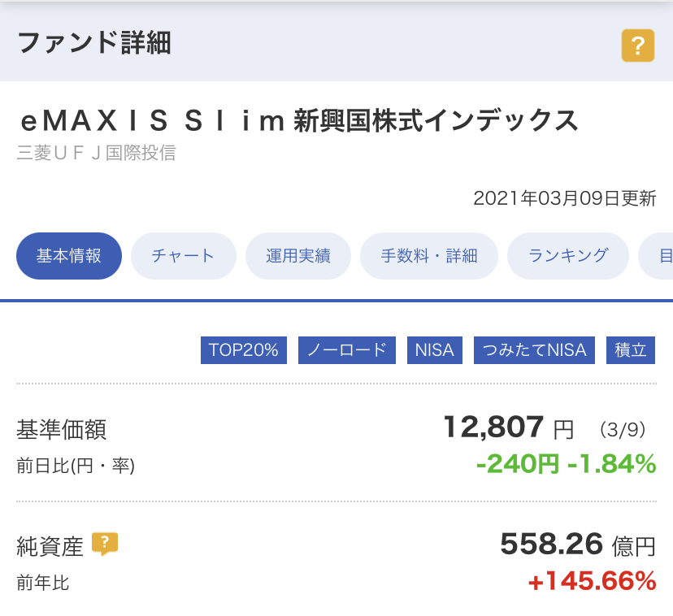
Task: Click the company name 三菱UFJ国際投信
Action: pyautogui.click(x=97, y=153)
